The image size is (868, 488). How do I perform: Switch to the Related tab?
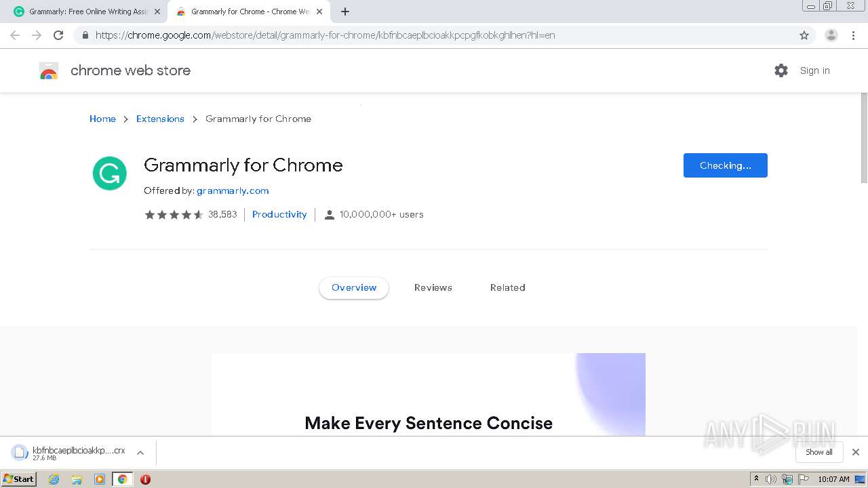coord(508,287)
